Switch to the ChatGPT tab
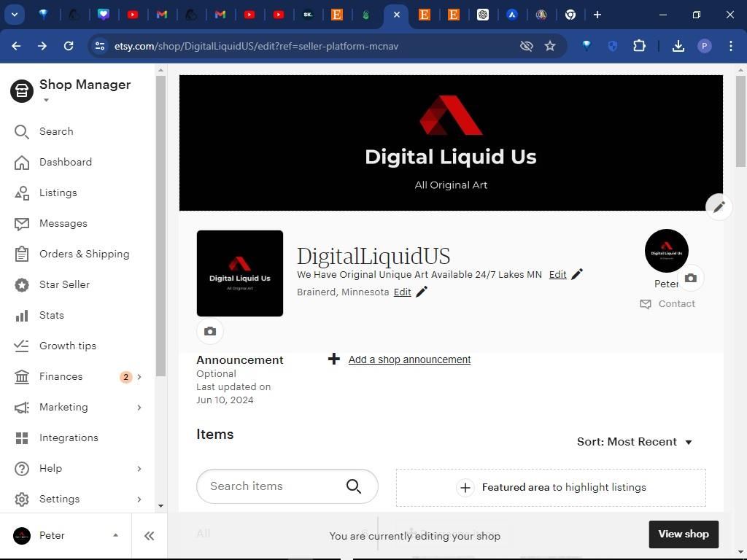The image size is (747, 560). point(483,15)
